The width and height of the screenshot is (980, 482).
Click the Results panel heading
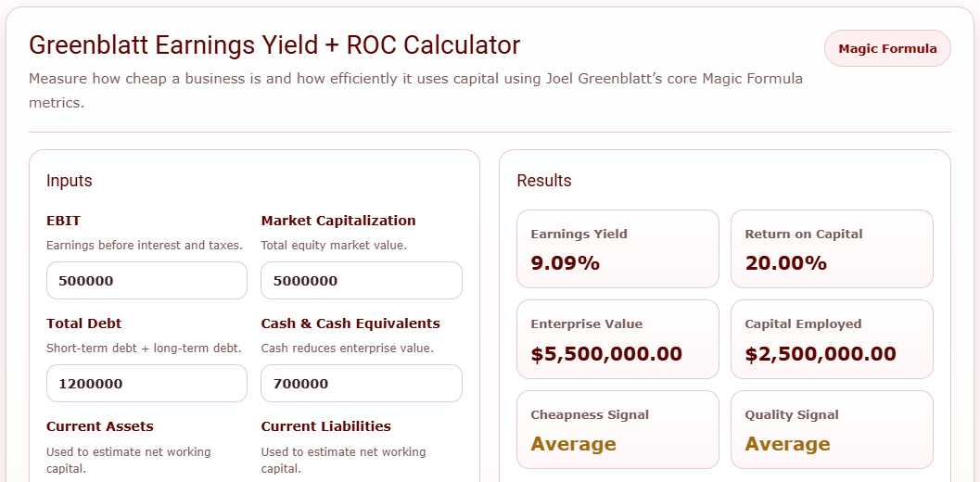(x=544, y=181)
